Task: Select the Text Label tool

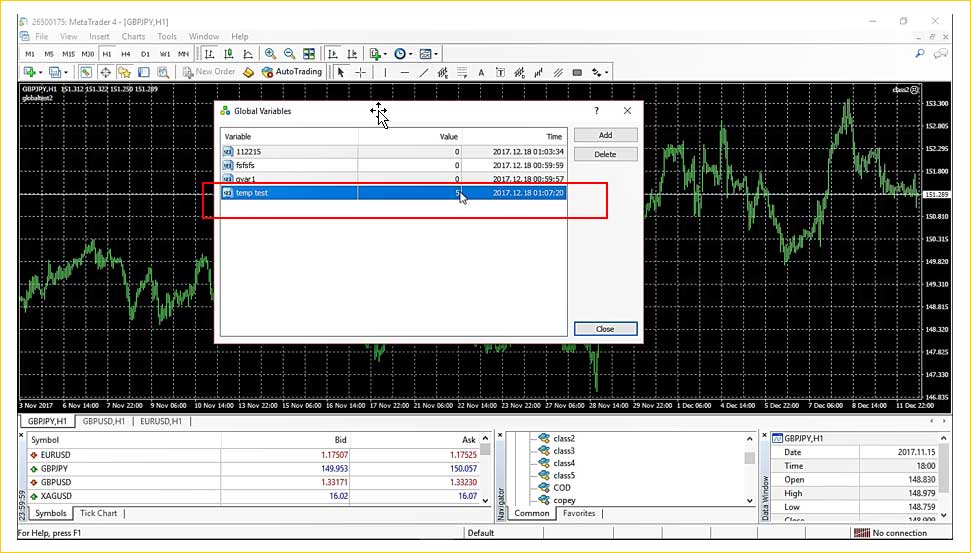Action: click(500, 72)
